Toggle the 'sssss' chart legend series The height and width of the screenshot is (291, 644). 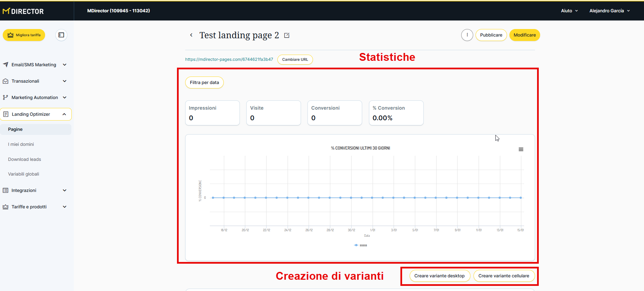point(361,245)
